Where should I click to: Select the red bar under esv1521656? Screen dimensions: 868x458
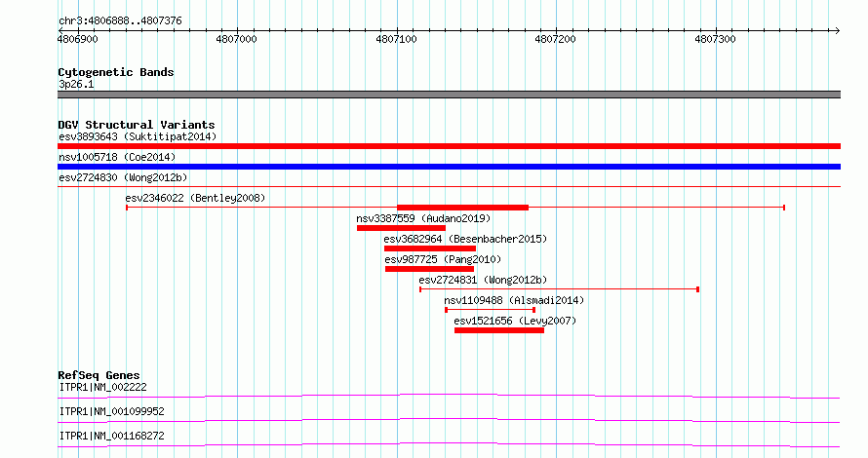click(499, 330)
